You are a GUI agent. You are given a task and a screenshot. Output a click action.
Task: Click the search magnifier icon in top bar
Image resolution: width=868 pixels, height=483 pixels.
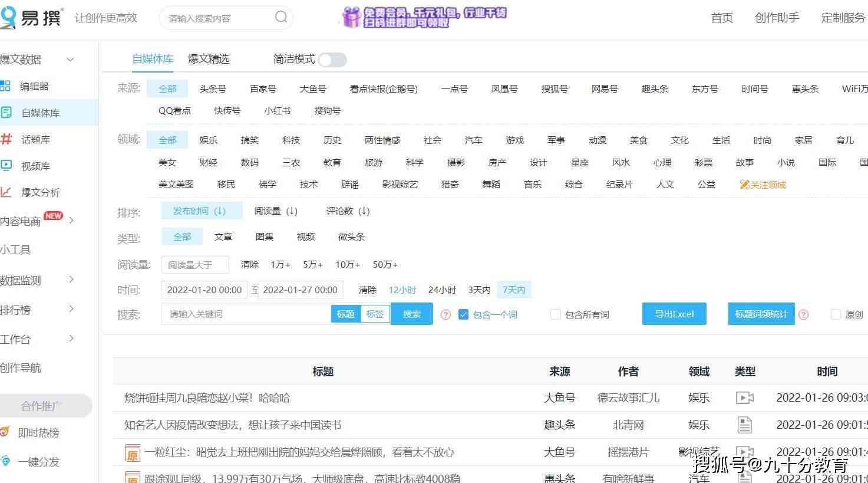click(x=281, y=17)
